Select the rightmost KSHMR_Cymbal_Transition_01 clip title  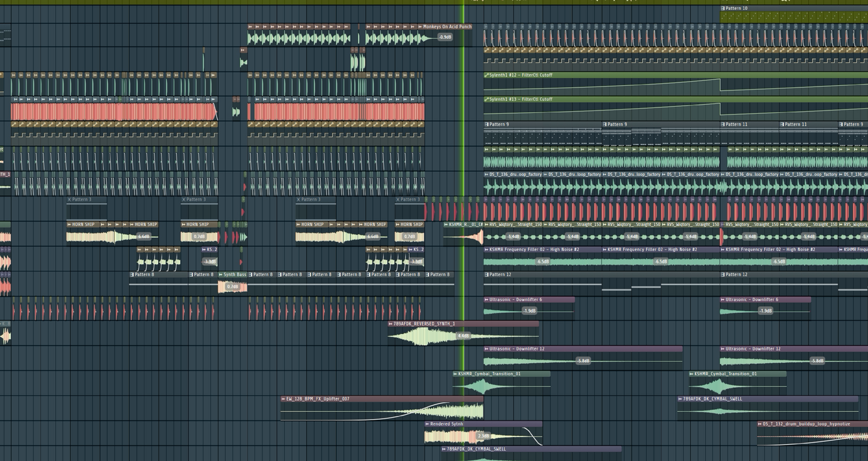726,374
